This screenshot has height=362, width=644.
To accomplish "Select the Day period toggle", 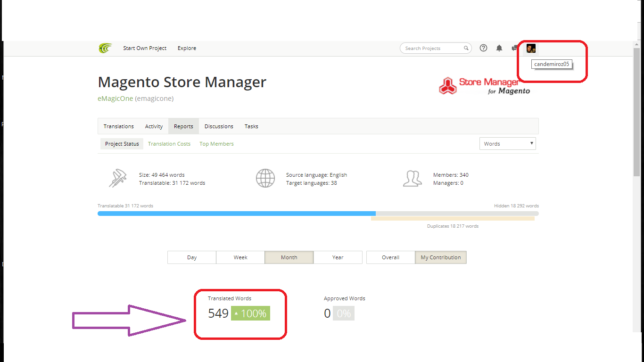I will coord(192,257).
